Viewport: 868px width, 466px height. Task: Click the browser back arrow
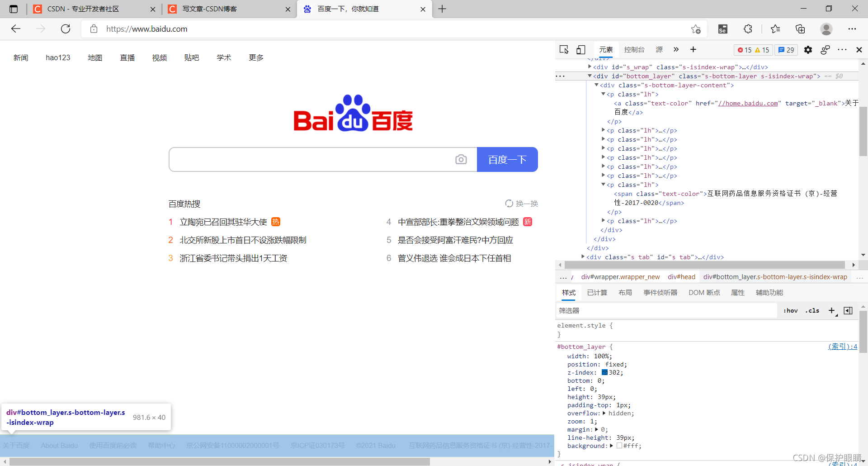pos(16,29)
